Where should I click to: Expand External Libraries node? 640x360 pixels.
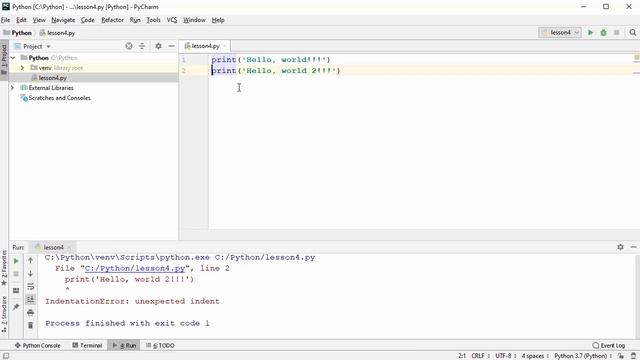12,88
